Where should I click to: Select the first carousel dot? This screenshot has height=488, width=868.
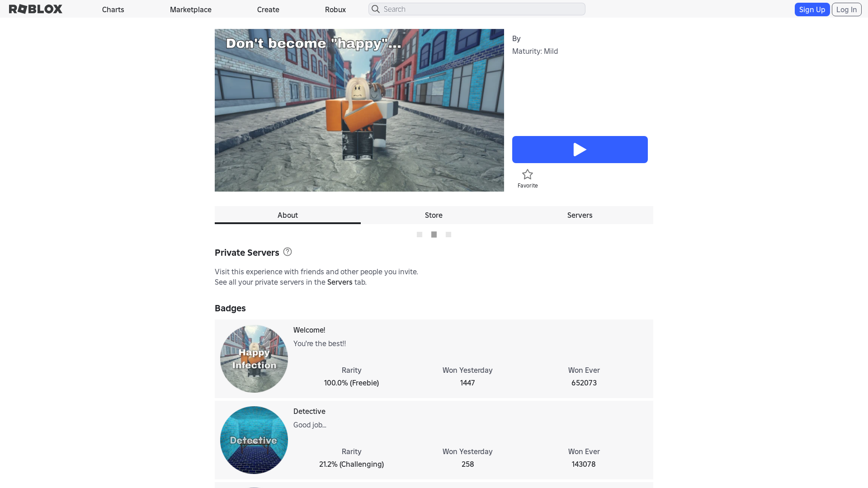[x=420, y=235]
